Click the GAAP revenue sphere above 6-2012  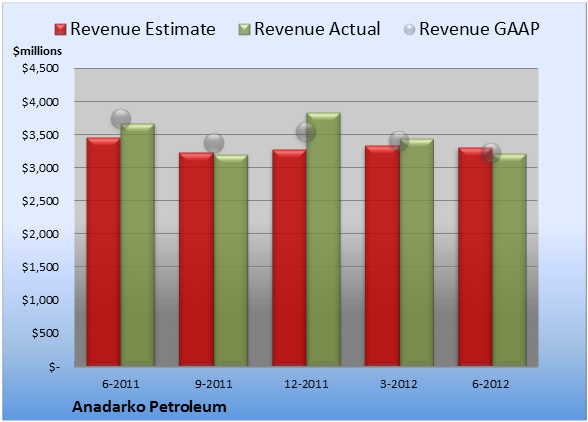pyautogui.click(x=491, y=153)
